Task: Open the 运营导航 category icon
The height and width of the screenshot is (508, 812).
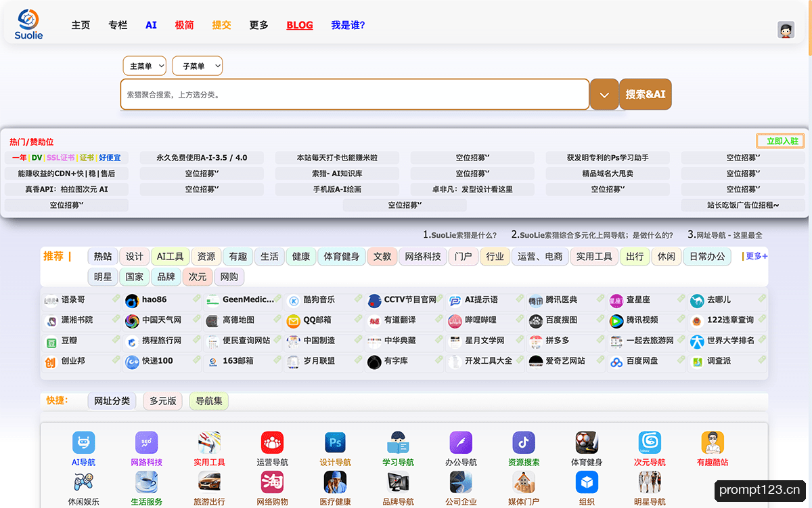Action: click(x=273, y=443)
